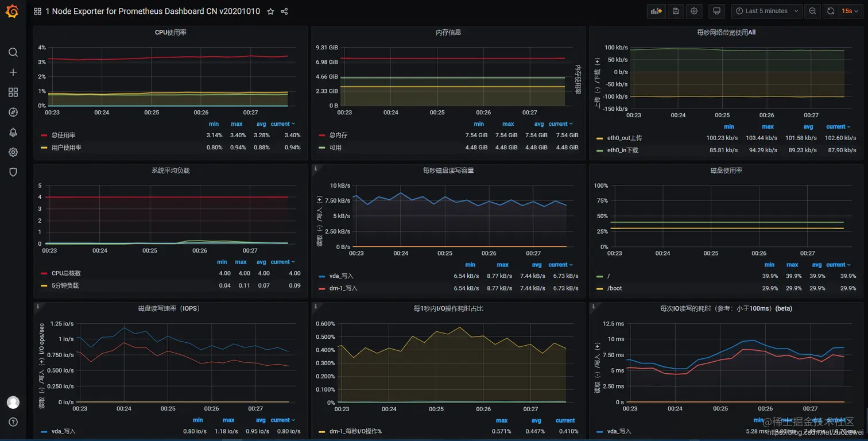868x441 pixels.
Task: Open the Alerting bell icon
Action: 13,132
